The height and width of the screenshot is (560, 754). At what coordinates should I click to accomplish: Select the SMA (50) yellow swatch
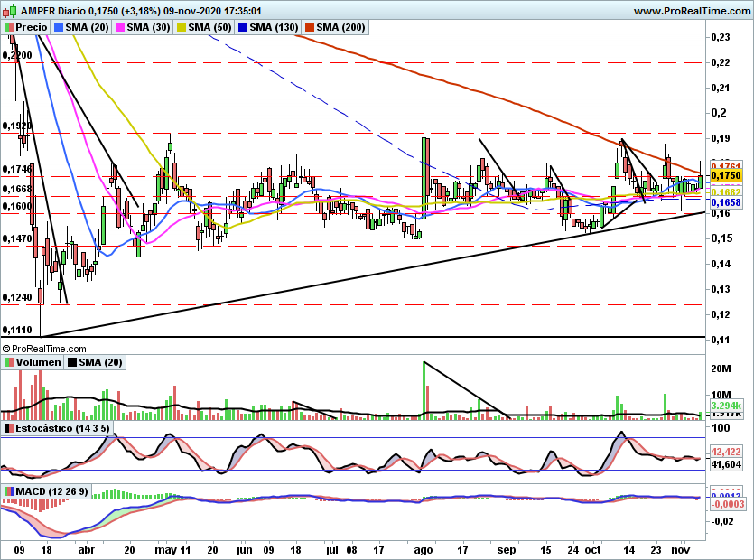coord(182,27)
